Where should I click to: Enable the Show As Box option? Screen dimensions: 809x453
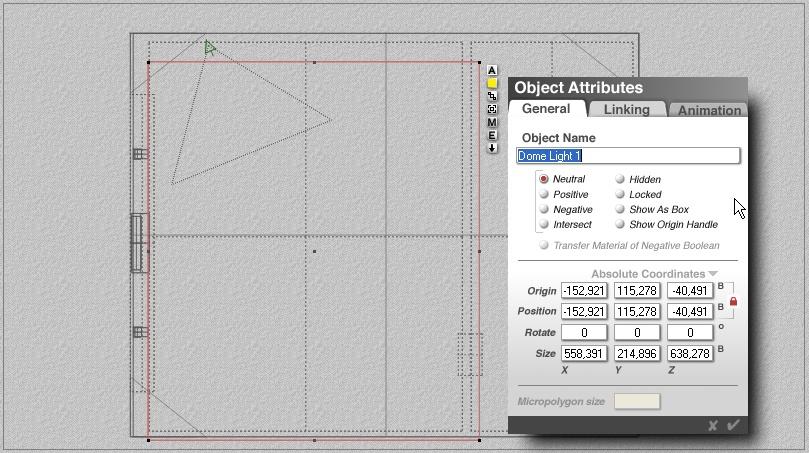pos(620,209)
